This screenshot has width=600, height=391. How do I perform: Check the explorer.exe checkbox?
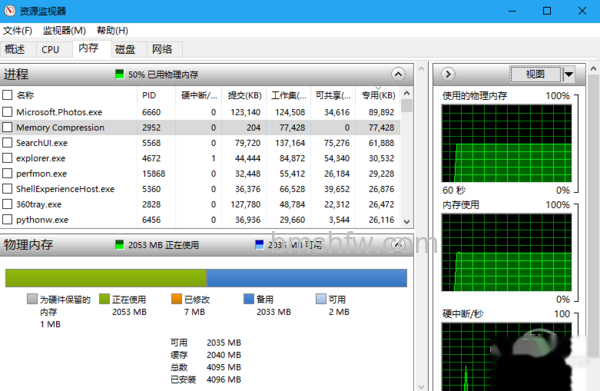click(x=7, y=158)
